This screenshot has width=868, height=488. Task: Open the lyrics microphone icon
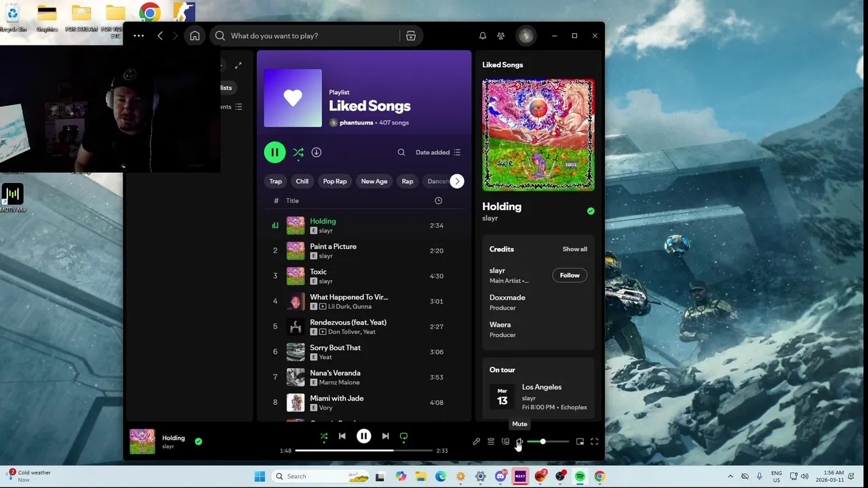click(477, 442)
